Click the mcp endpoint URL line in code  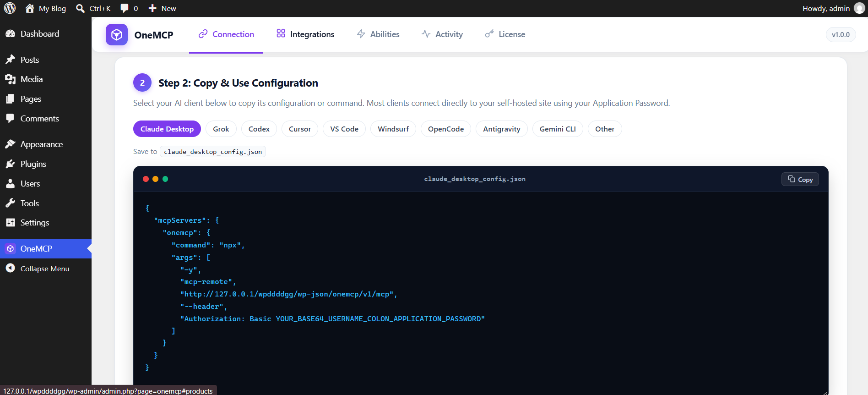point(289,294)
